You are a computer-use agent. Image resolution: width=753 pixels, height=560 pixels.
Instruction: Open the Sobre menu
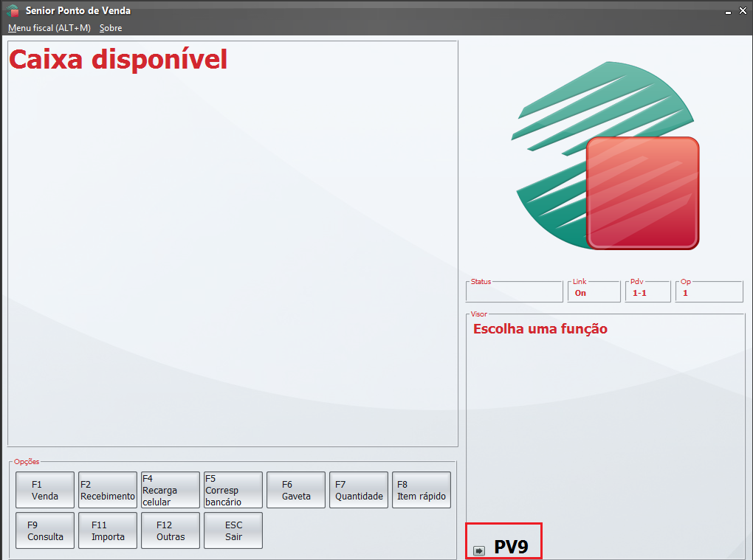(111, 28)
